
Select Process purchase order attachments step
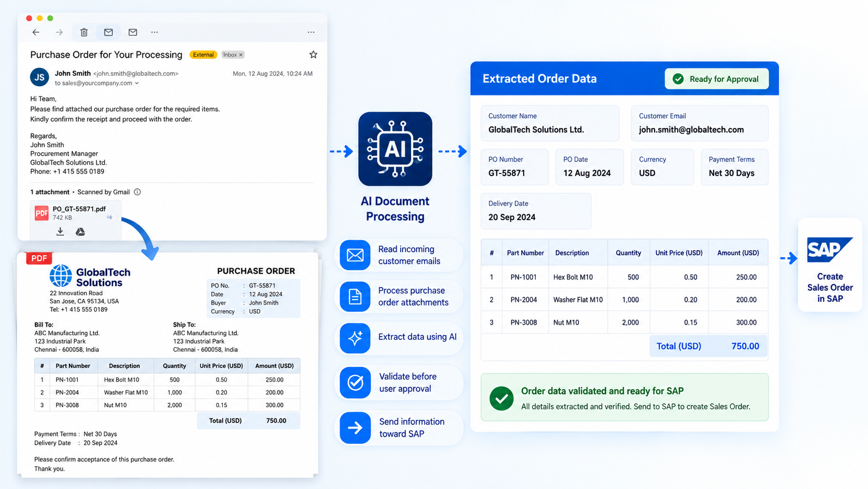[399, 297]
